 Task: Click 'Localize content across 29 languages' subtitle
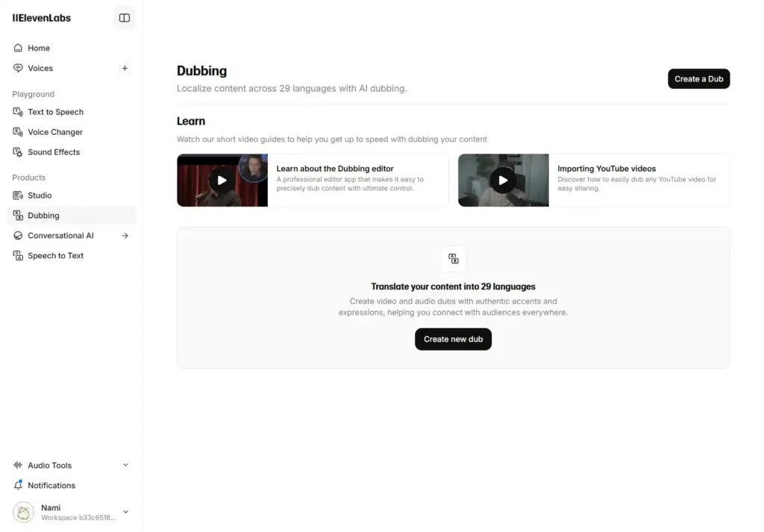coord(292,89)
